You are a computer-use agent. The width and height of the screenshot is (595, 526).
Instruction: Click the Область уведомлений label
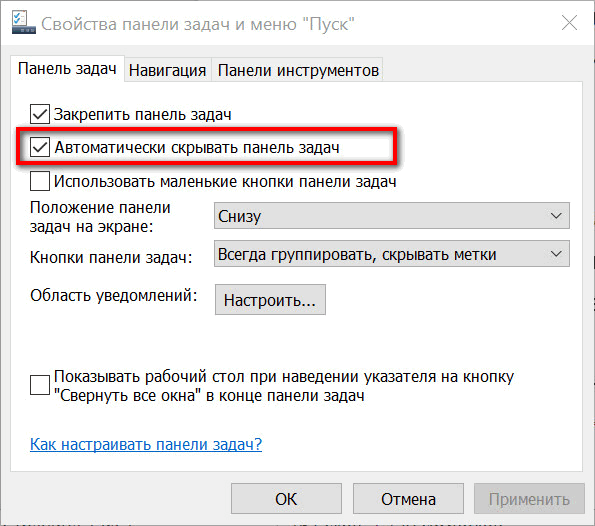pyautogui.click(x=114, y=295)
